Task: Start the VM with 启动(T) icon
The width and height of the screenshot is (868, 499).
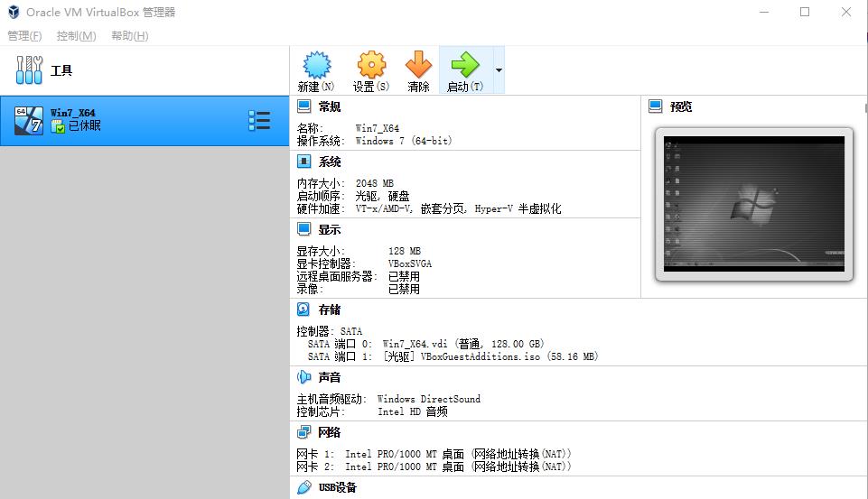Action: coord(465,65)
